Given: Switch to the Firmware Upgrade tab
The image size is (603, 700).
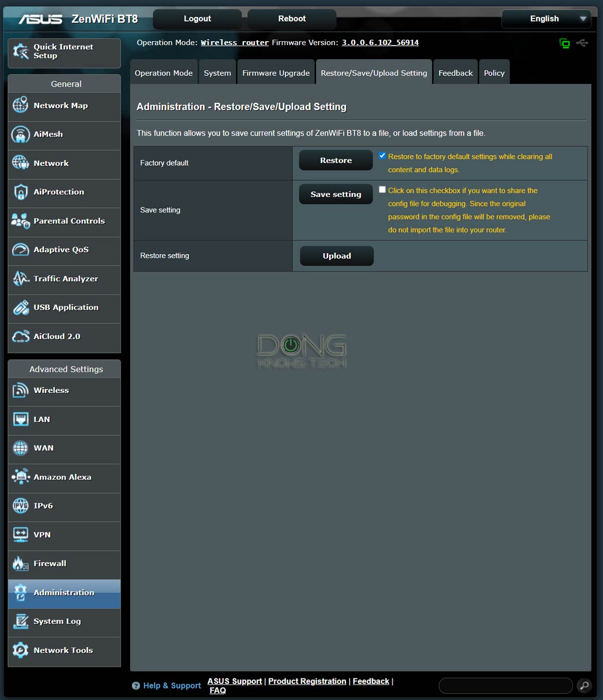Looking at the screenshot, I should [275, 72].
